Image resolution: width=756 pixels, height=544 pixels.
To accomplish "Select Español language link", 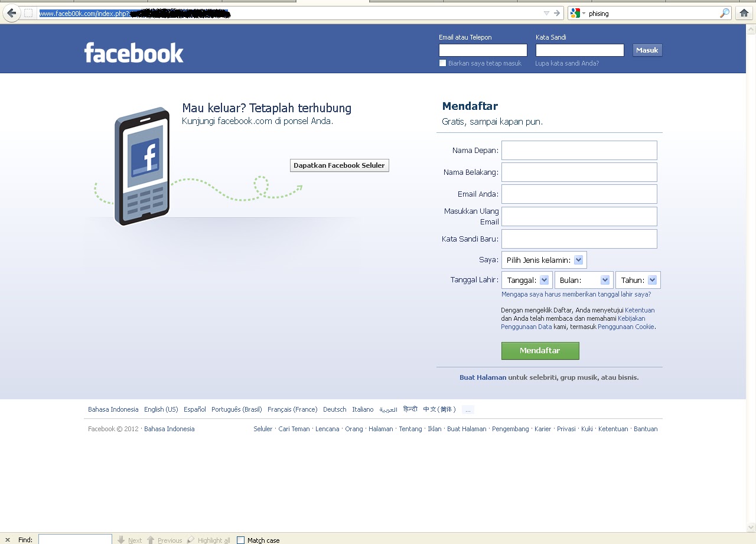I will (x=195, y=409).
